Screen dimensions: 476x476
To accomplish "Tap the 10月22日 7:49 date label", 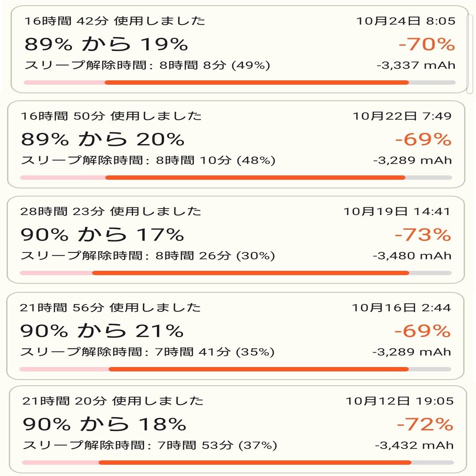I will coord(402,116).
